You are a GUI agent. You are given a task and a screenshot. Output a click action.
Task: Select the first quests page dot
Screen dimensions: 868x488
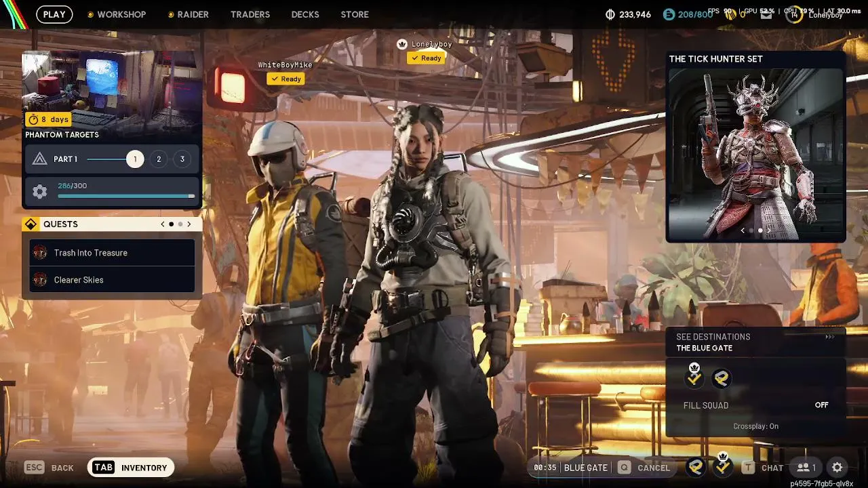[x=171, y=224]
